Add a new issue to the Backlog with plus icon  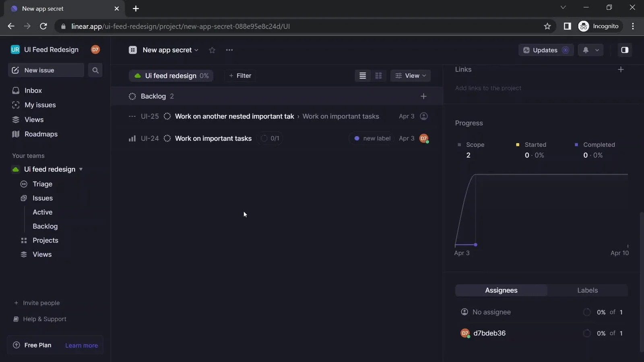[x=423, y=96]
